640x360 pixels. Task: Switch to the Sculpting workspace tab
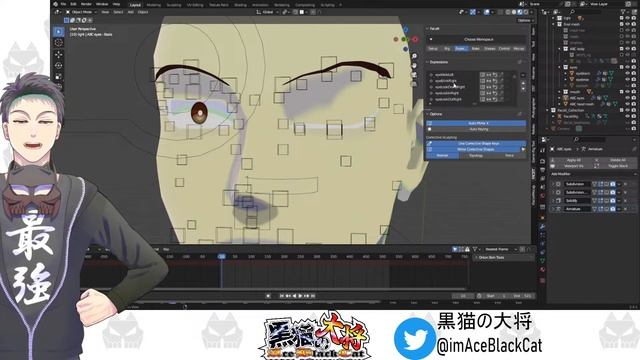(174, 5)
